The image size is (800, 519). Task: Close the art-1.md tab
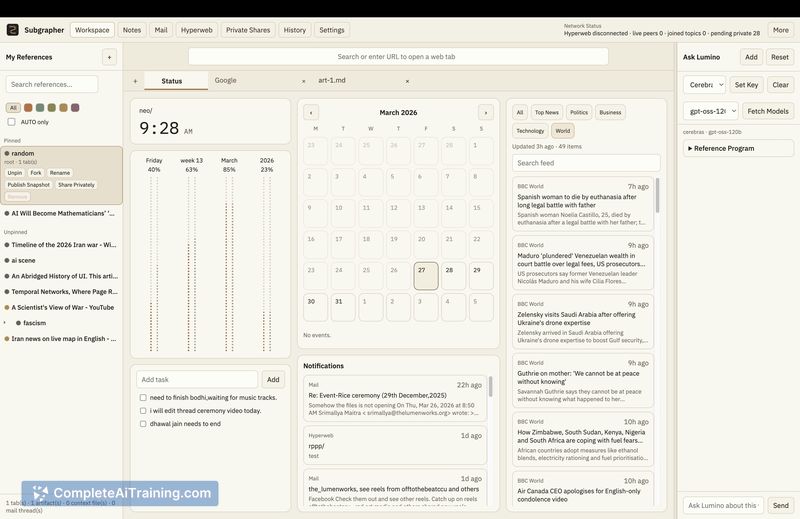pos(407,81)
